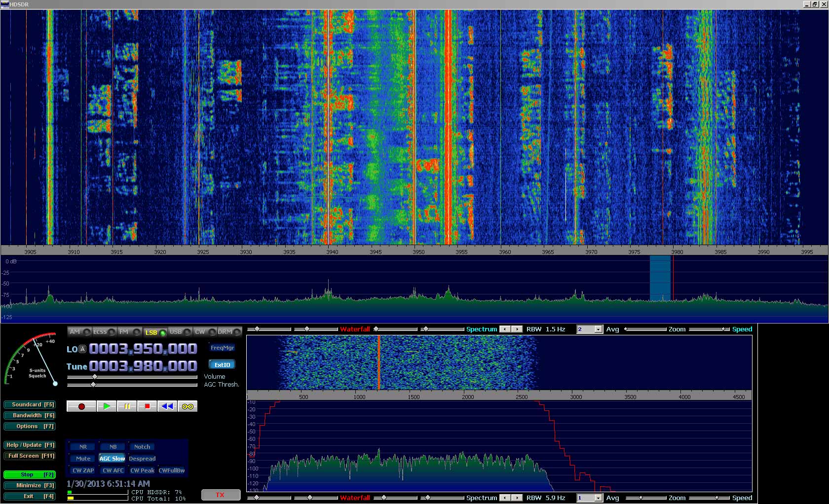Open Bandwidth settings [F6]

(30, 415)
